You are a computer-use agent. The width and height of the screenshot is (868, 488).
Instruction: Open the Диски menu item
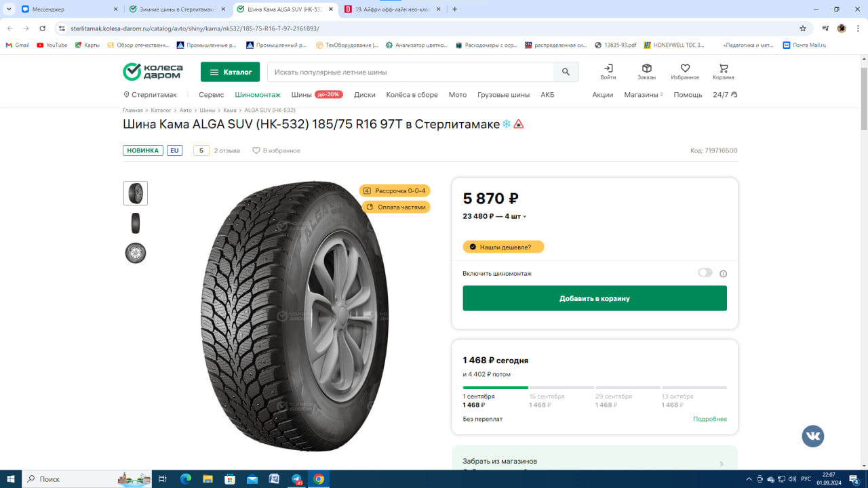click(364, 95)
